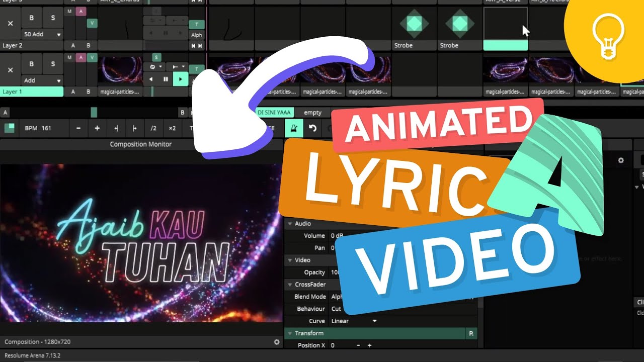The height and width of the screenshot is (362, 644).
Task: Open the gear icon in right panel
Action: point(621,160)
